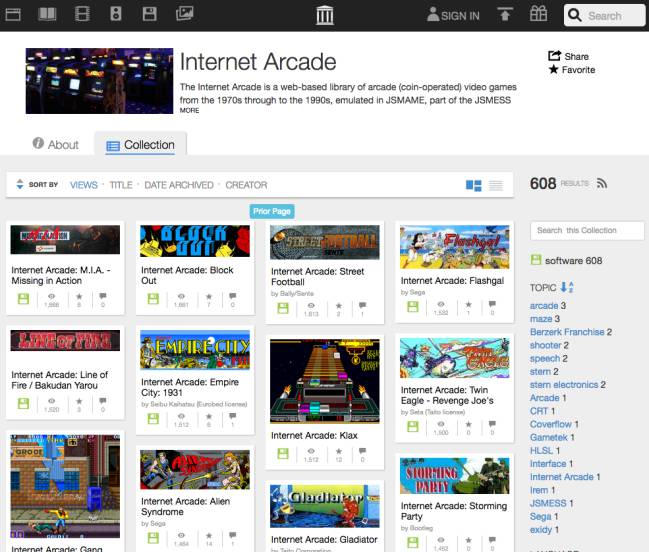Click the Favorite star icon
This screenshot has width=649, height=552.
(x=553, y=70)
